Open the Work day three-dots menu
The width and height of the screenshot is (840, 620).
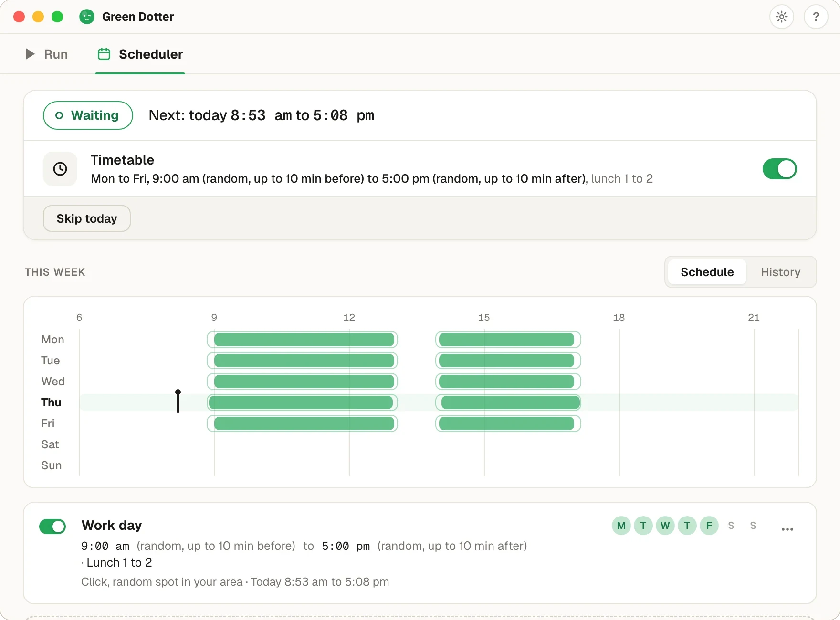787,529
